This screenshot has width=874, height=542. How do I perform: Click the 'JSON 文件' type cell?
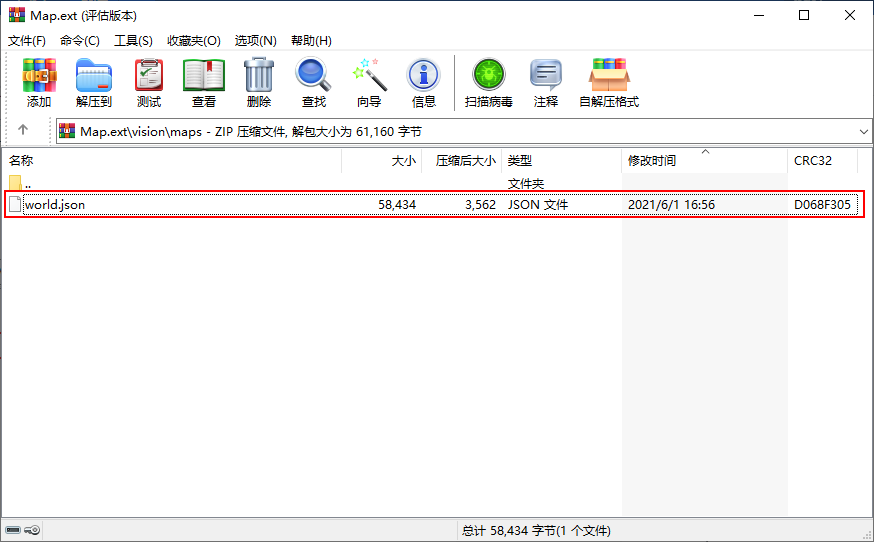tap(538, 205)
